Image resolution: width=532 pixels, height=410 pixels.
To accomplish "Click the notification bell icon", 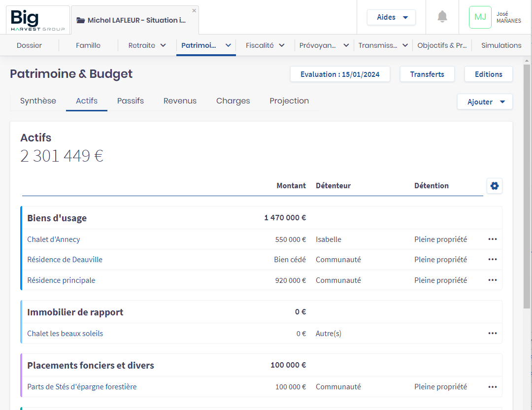I will (442, 17).
